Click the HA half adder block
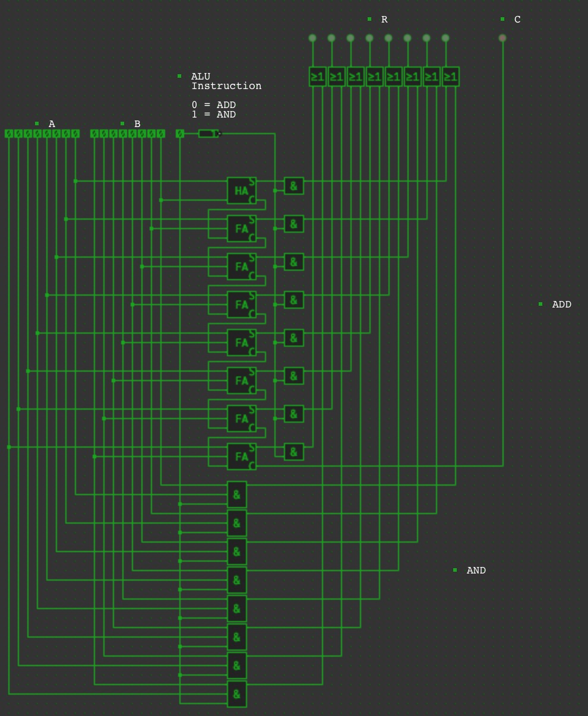588x716 pixels. coord(241,191)
